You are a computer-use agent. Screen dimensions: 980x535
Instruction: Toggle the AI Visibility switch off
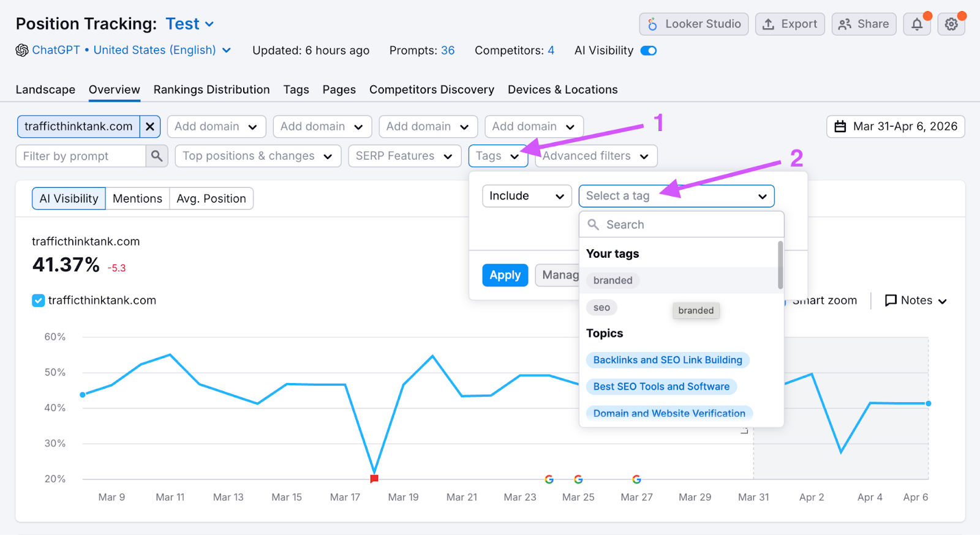(648, 51)
